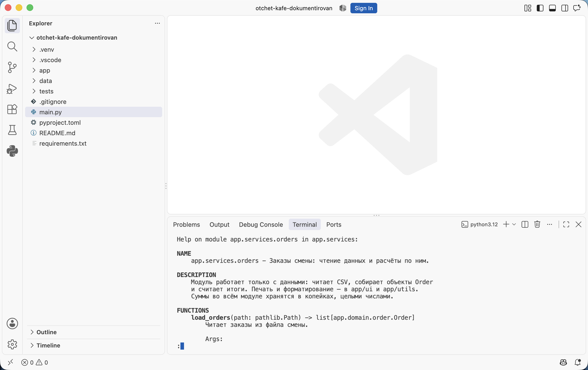The image size is (588, 370).
Task: Open Copilot status icon in status bar
Action: point(563,362)
